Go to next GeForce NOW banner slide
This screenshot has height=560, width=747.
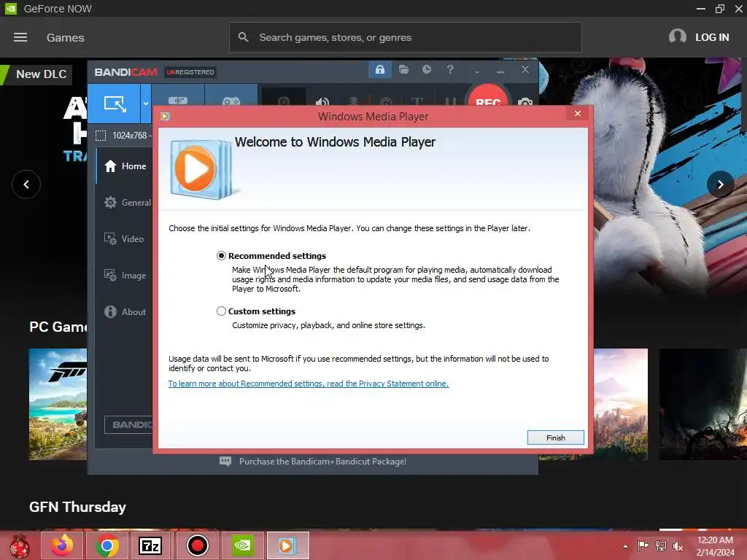pyautogui.click(x=720, y=184)
